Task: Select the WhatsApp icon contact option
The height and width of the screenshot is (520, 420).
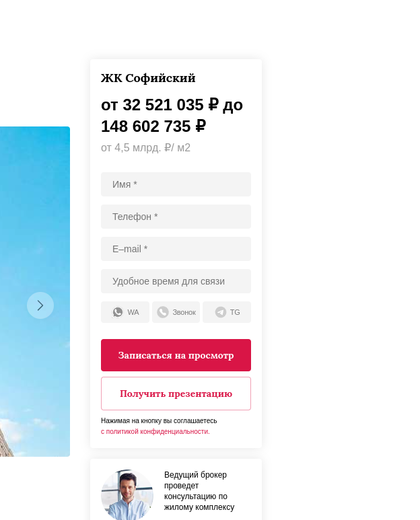Action: coord(118,312)
